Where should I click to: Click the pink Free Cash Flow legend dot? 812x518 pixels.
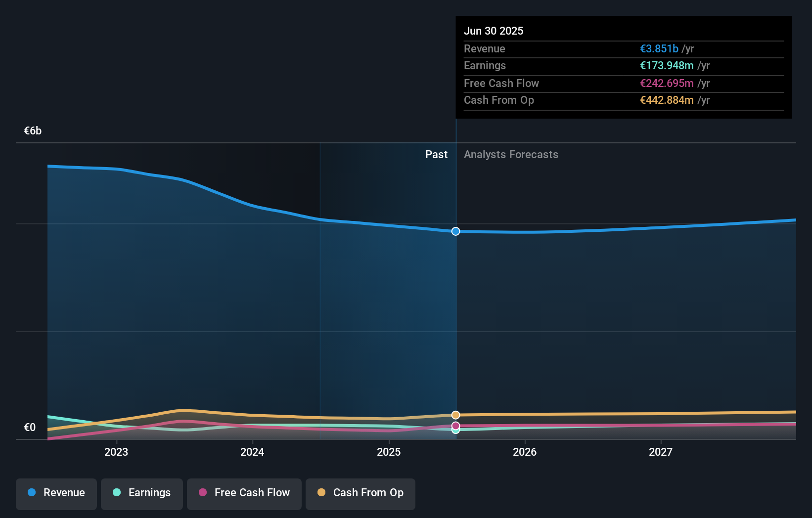click(x=203, y=493)
